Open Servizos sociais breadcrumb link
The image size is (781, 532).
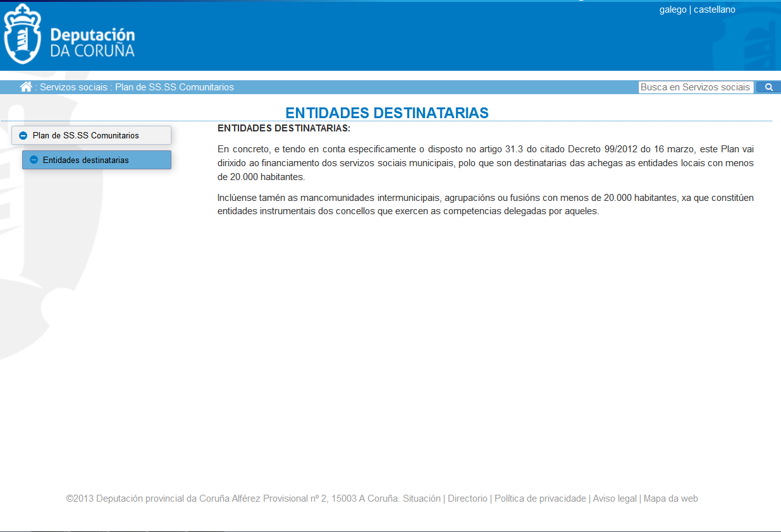73,87
